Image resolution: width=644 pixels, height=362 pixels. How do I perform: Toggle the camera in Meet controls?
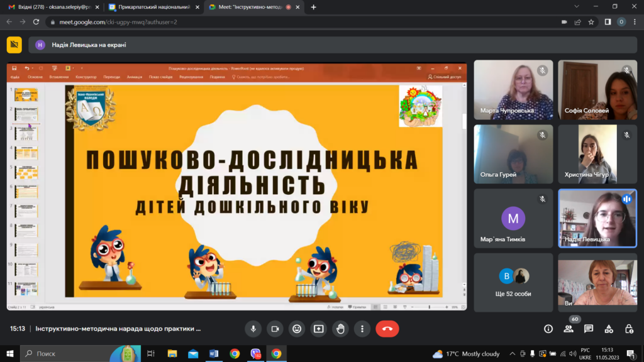coord(275,329)
